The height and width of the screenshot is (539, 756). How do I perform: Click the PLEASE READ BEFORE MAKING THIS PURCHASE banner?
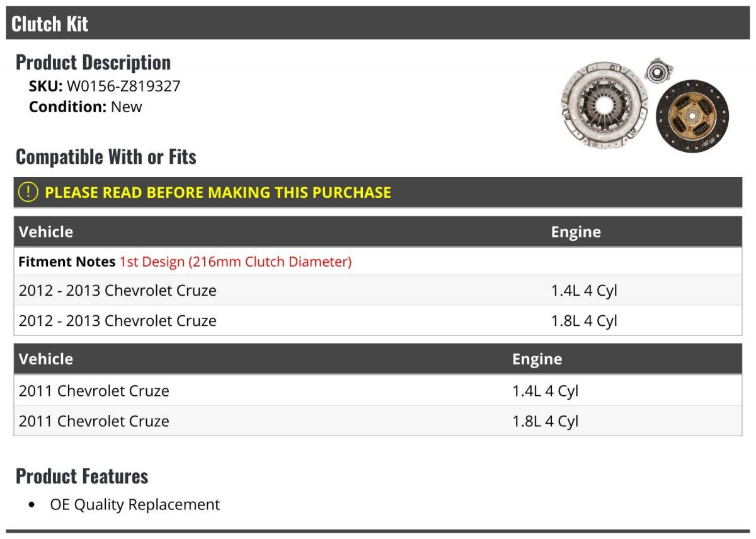218,192
